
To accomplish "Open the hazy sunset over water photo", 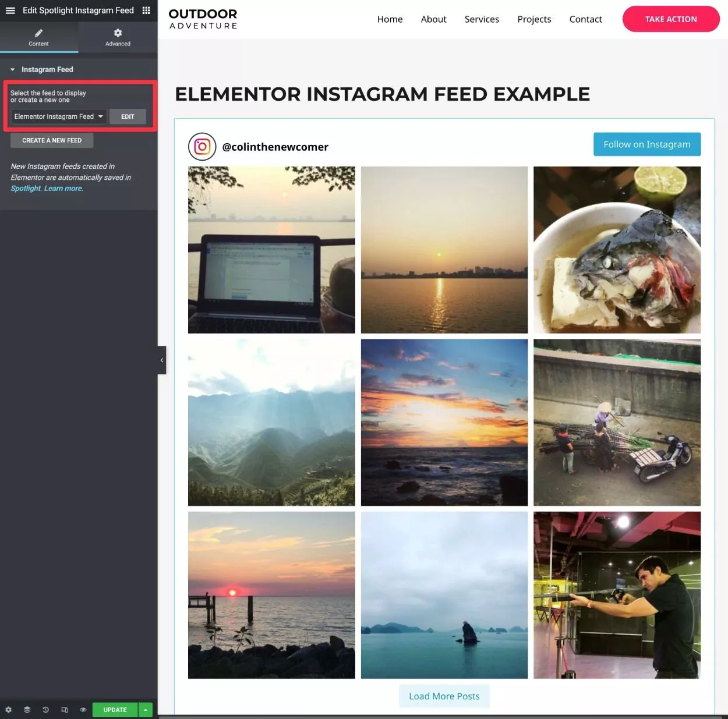I will [444, 250].
